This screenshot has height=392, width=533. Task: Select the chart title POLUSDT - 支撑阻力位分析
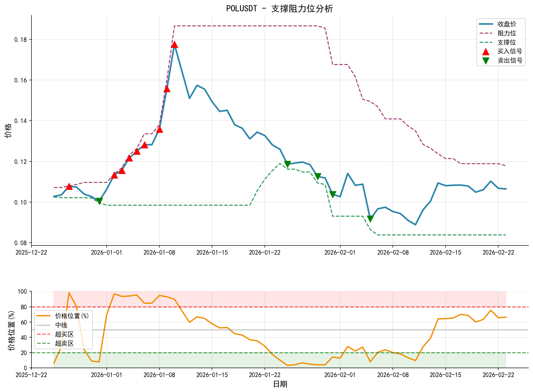coord(279,9)
